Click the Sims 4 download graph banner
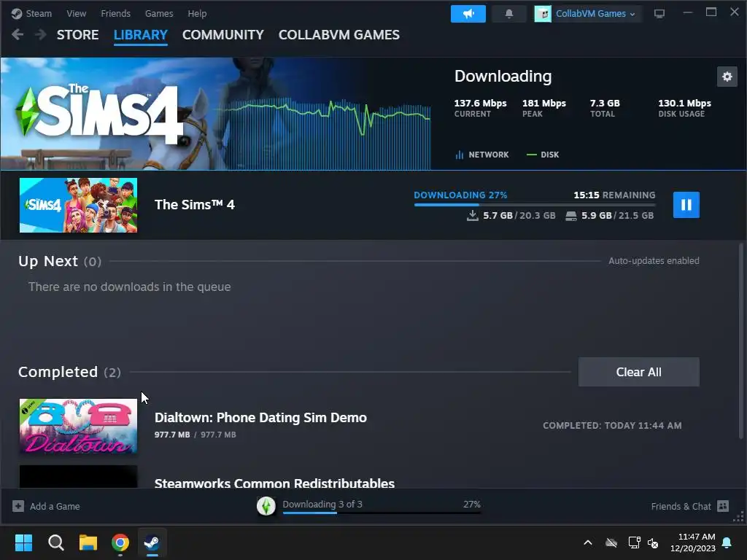The width and height of the screenshot is (747, 560). click(x=215, y=114)
